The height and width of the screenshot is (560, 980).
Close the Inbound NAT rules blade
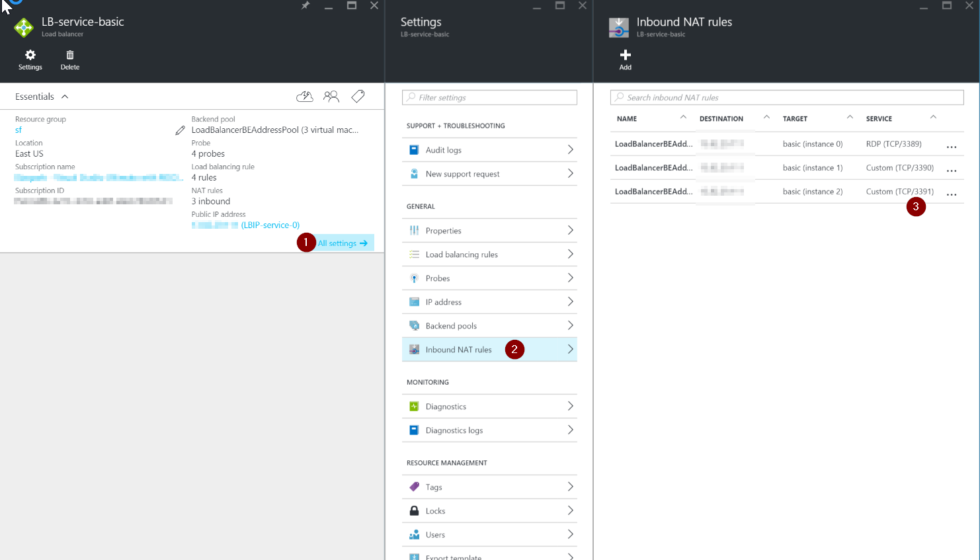[969, 5]
